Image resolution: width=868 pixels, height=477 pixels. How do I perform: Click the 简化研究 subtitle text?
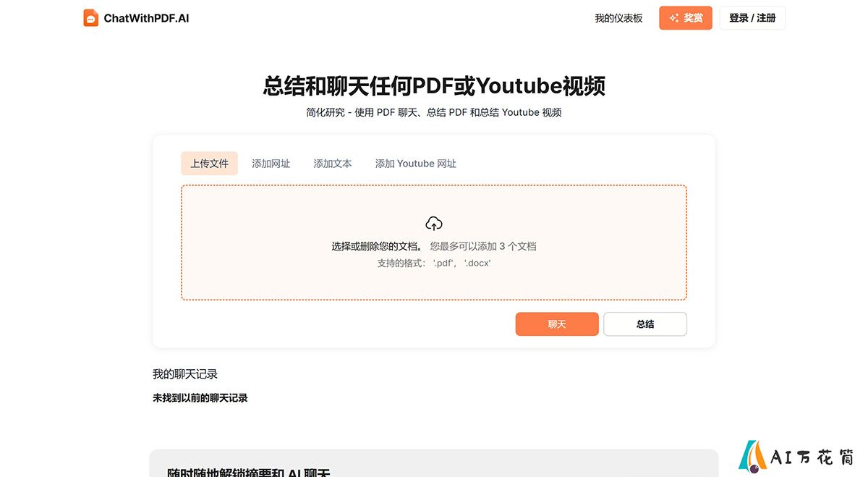coord(434,112)
